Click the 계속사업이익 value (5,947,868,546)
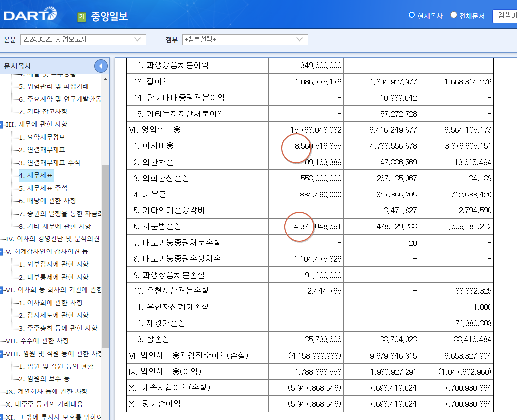 [314, 388]
